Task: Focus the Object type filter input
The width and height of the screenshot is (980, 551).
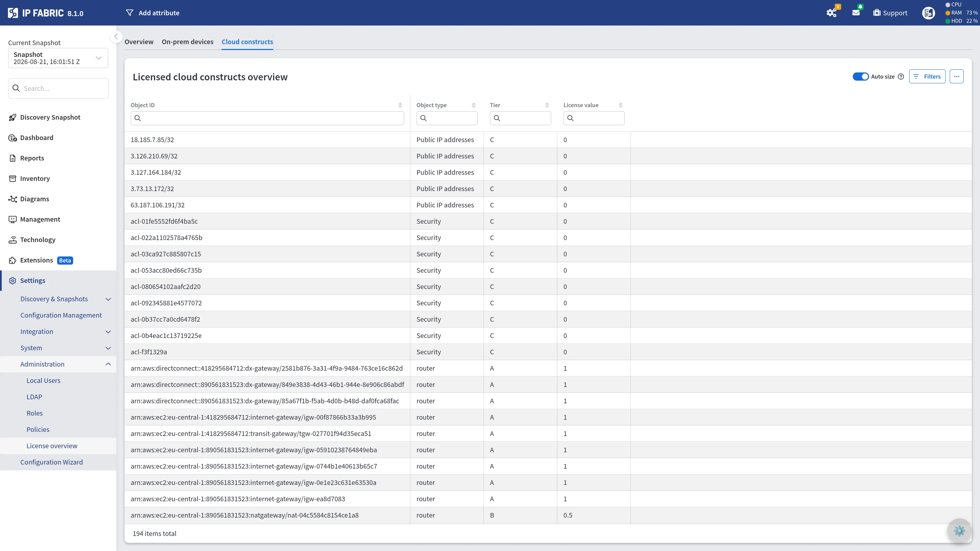Action: coord(447,118)
